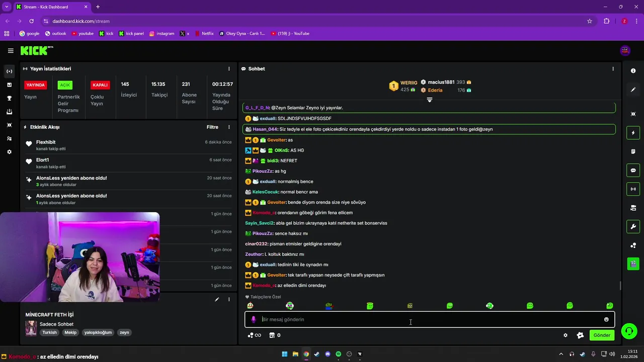Click the three-dots channel points icon in right sidebar
This screenshot has height=362, width=644.
coord(633,245)
